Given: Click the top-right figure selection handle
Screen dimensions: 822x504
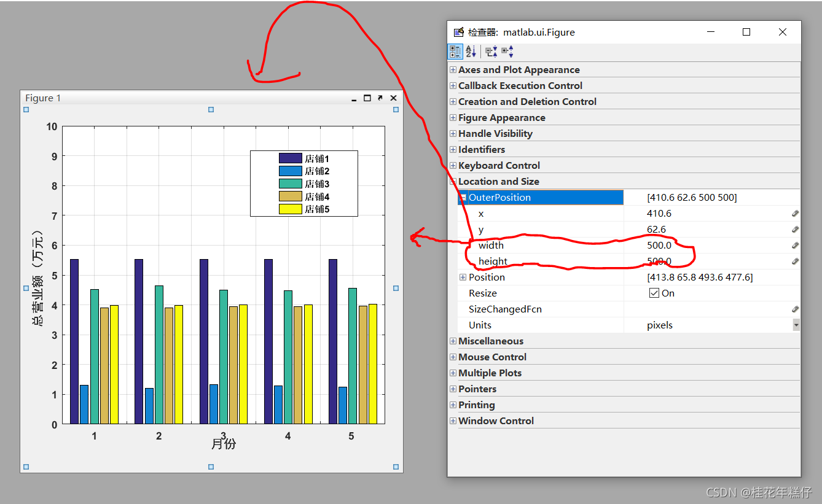Looking at the screenshot, I should point(396,109).
